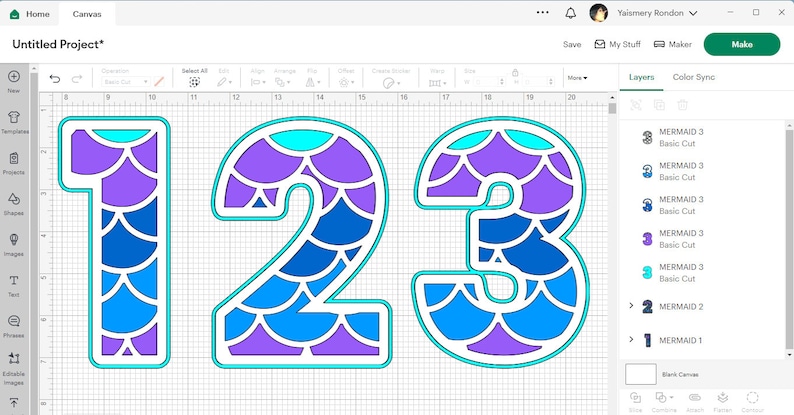Select the topmost white MERMAID 3 layer
794x415 pixels.
[x=703, y=137]
